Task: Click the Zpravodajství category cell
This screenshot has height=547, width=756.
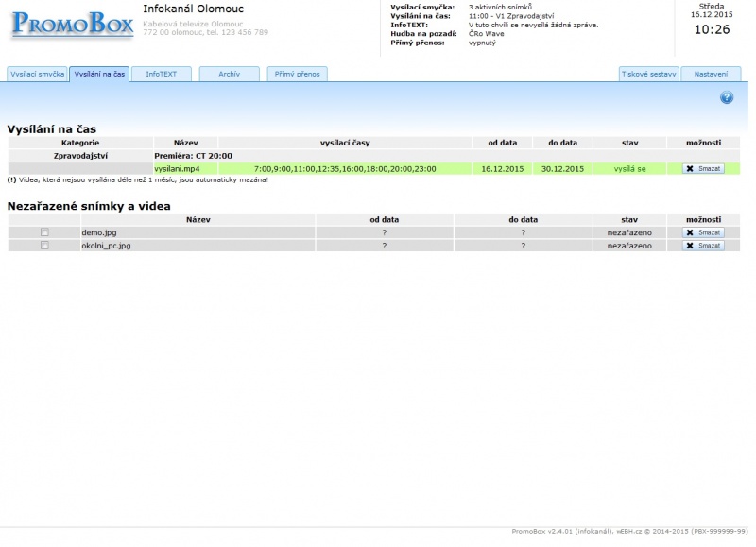Action: coord(80,156)
